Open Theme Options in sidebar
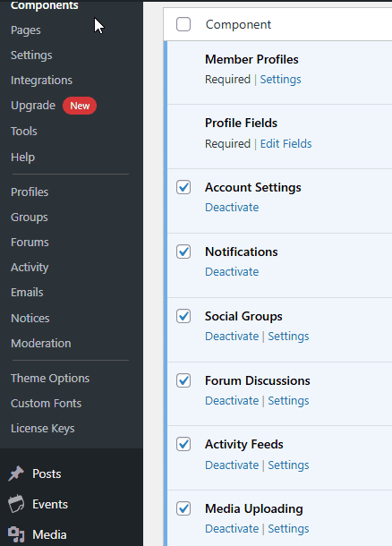Screen dimensions: 392x546 (50, 379)
